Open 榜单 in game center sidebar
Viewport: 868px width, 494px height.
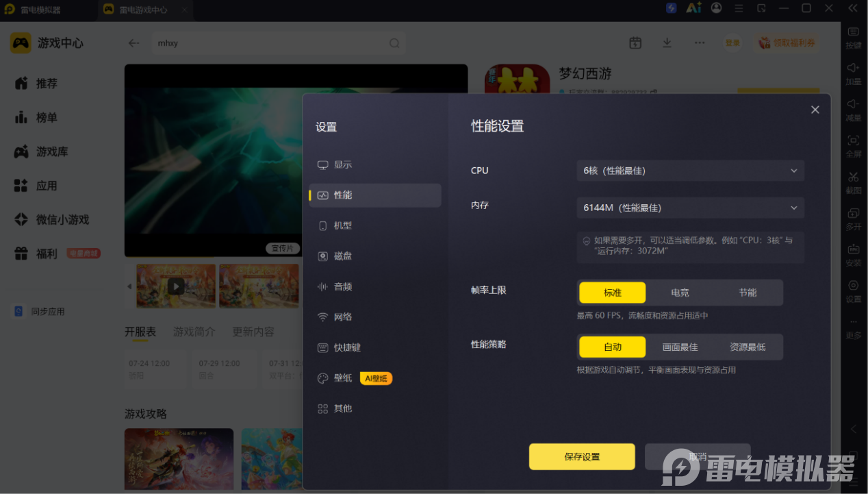pyautogui.click(x=46, y=118)
